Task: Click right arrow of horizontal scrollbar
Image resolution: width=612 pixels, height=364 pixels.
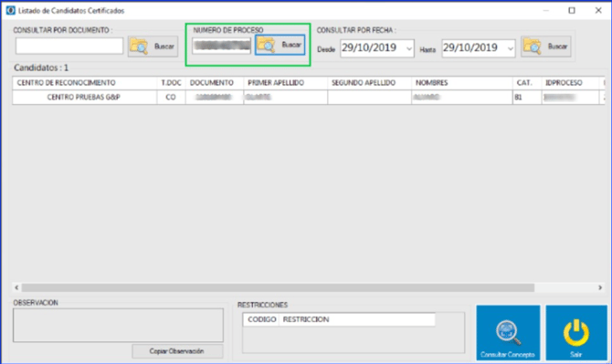Action: pos(600,287)
